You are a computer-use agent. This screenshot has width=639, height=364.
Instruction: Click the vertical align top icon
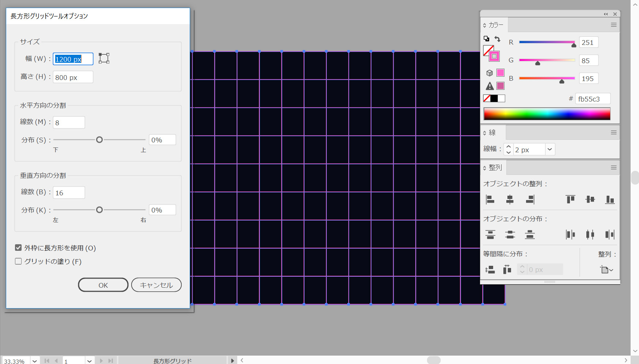click(570, 199)
